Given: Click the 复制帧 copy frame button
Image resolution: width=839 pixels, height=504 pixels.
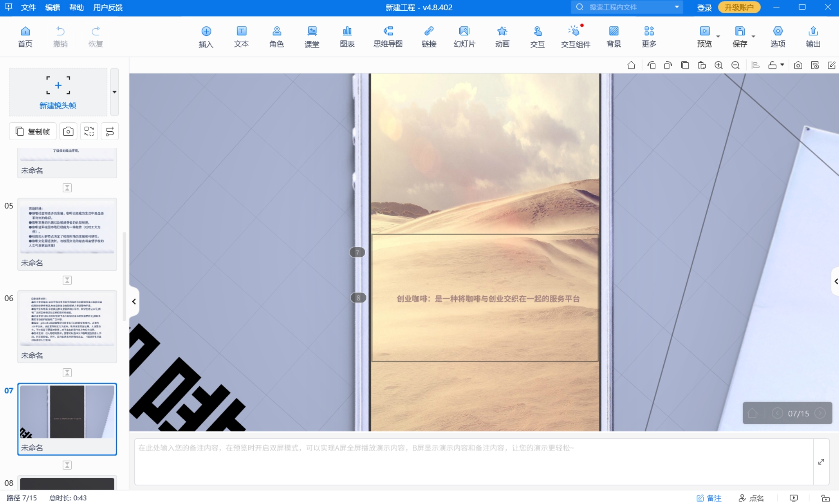Looking at the screenshot, I should (x=33, y=131).
